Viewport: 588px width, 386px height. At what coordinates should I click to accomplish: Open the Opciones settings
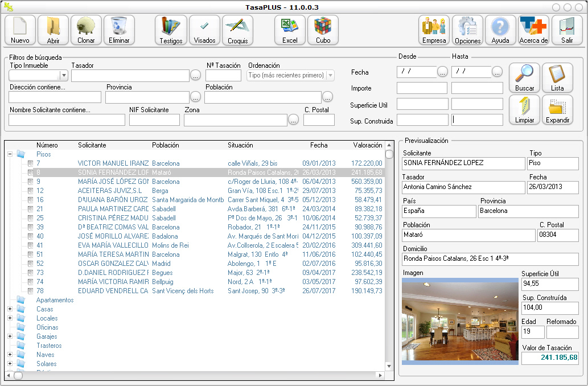pyautogui.click(x=467, y=30)
